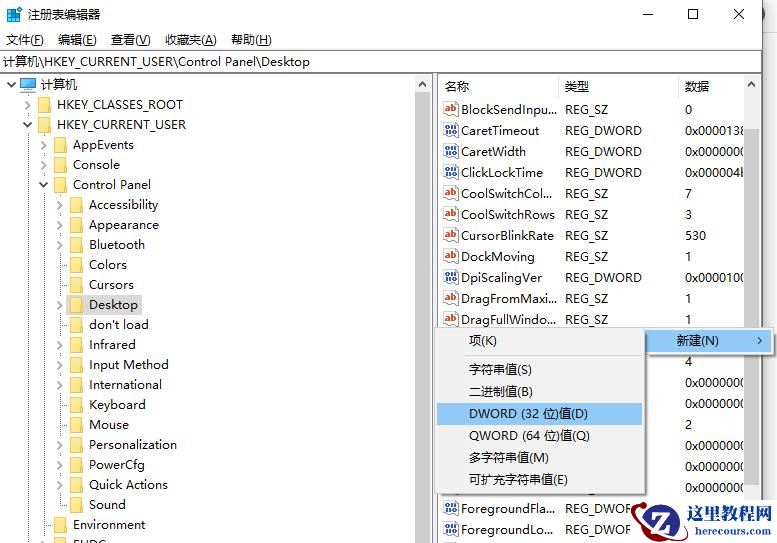Click the string icon beside DockMoving
The image size is (777, 543).
pos(450,256)
